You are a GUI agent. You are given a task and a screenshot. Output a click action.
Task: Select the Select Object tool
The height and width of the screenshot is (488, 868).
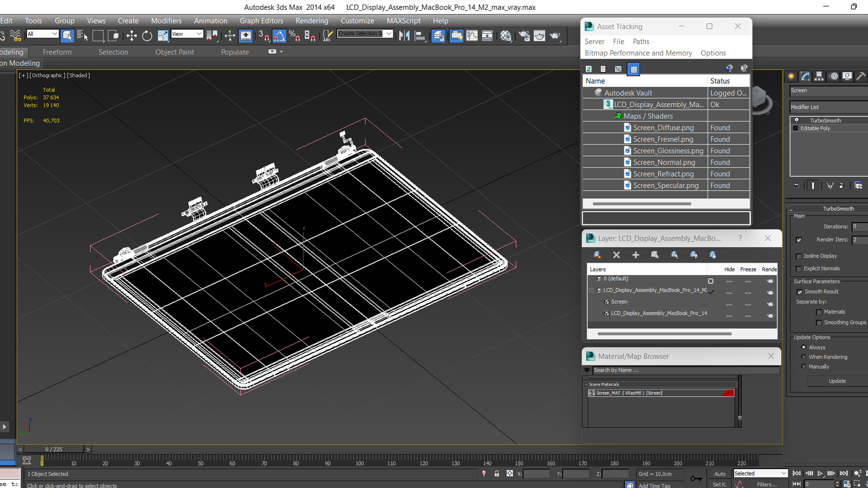(67, 35)
